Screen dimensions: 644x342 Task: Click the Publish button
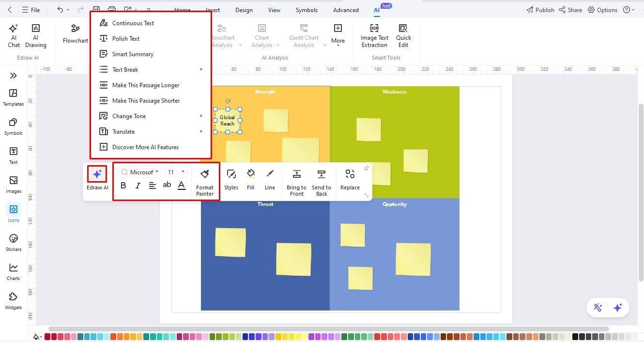(540, 10)
